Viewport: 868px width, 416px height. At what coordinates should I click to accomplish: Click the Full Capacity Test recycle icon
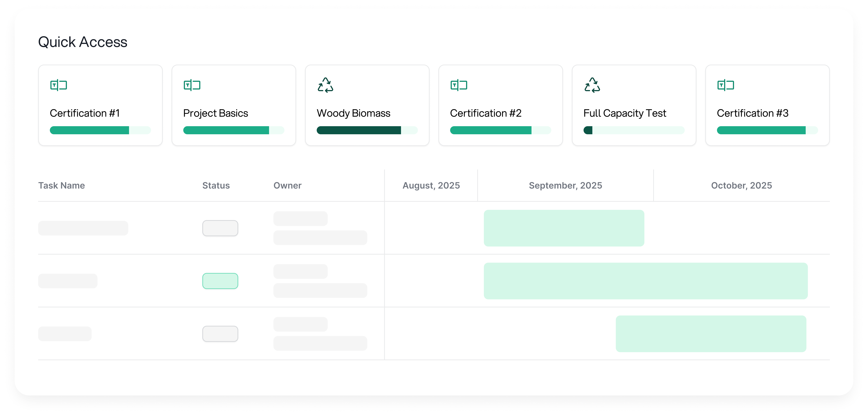[x=592, y=85]
